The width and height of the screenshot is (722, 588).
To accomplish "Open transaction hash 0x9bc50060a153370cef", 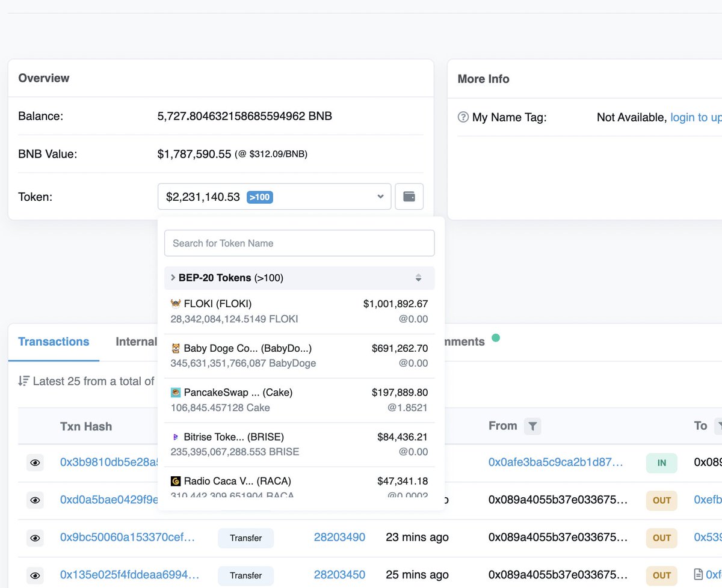I will [x=128, y=537].
